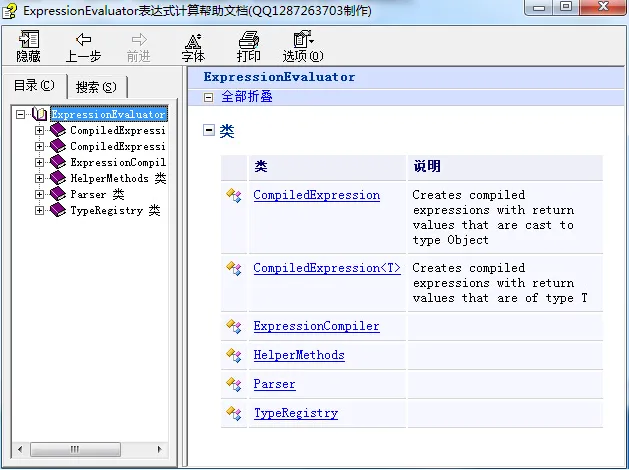Click the class icon beside ExpressionCompiler row
This screenshot has height=470, width=629.
[234, 326]
